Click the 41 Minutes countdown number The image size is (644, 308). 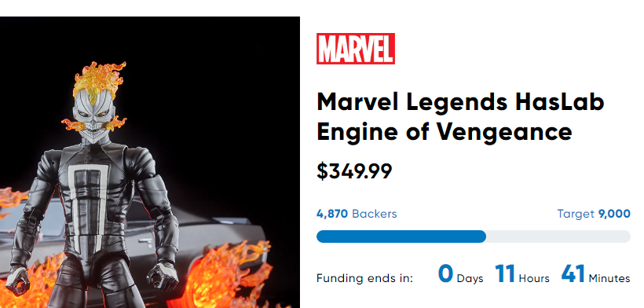573,274
